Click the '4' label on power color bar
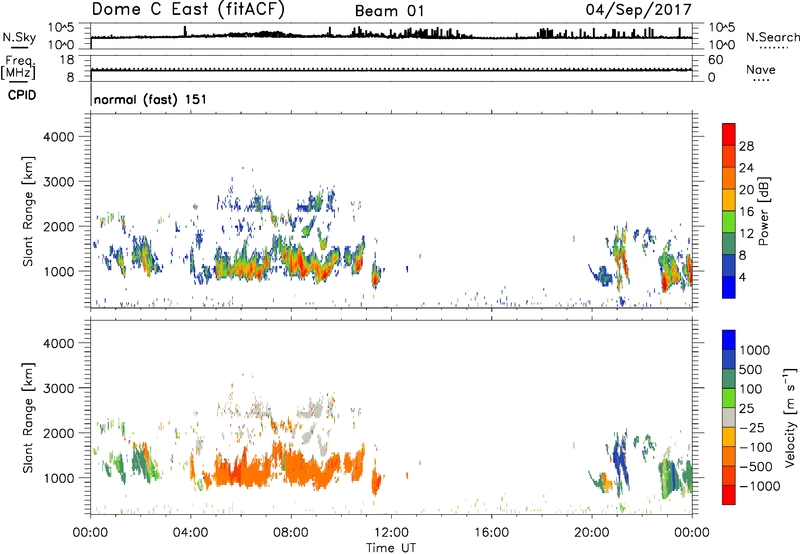The image size is (800, 554). point(742,277)
